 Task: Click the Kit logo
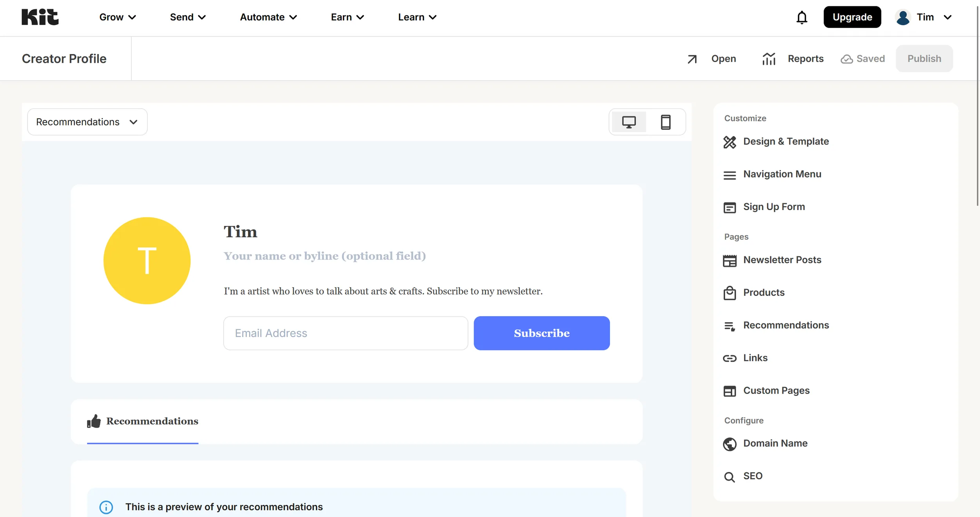point(40,17)
